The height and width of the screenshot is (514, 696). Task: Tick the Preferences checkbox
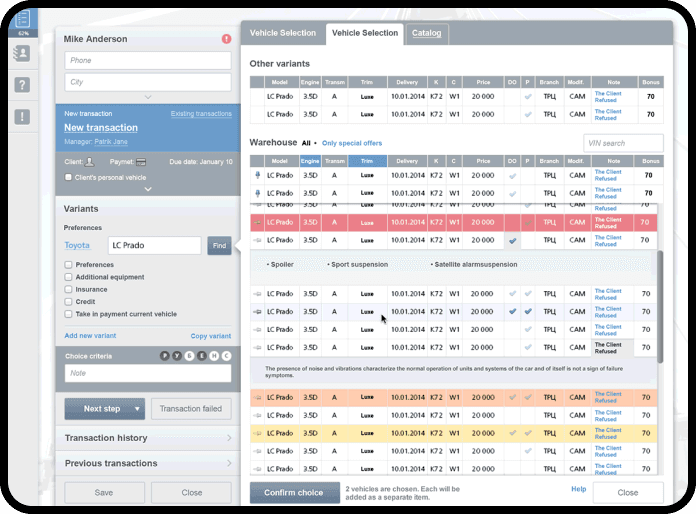pos(68,265)
